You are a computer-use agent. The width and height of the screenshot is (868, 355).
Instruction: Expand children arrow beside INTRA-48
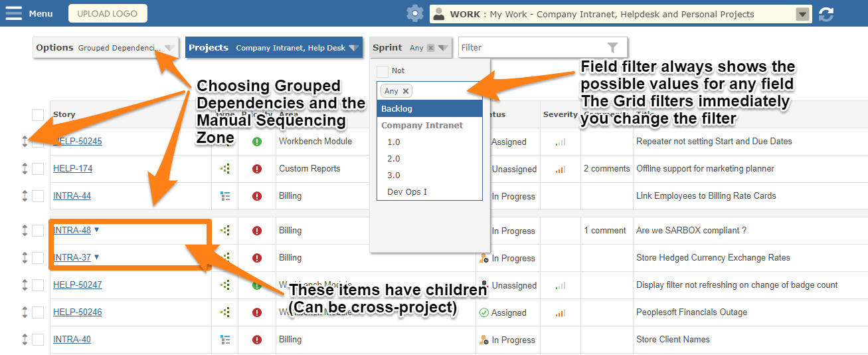97,229
